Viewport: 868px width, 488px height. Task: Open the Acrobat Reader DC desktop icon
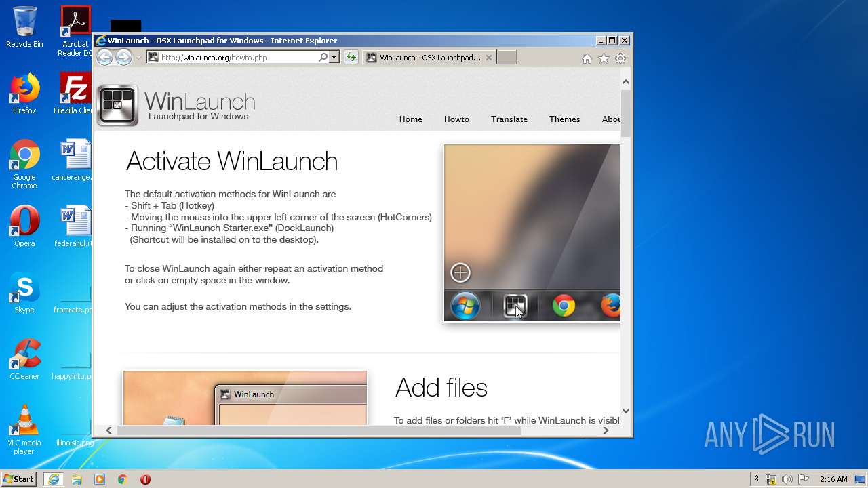point(75,31)
